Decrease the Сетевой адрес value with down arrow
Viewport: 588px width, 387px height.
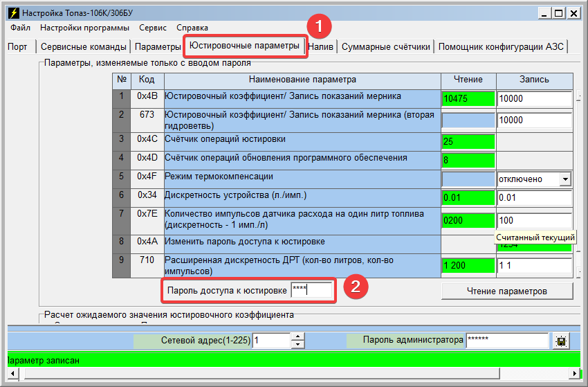coord(297,344)
